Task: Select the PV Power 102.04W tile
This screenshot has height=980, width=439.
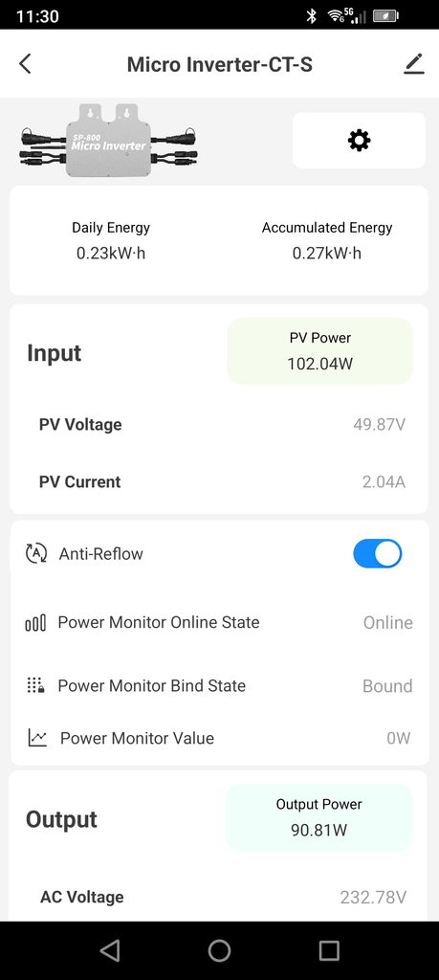Action: 319,350
